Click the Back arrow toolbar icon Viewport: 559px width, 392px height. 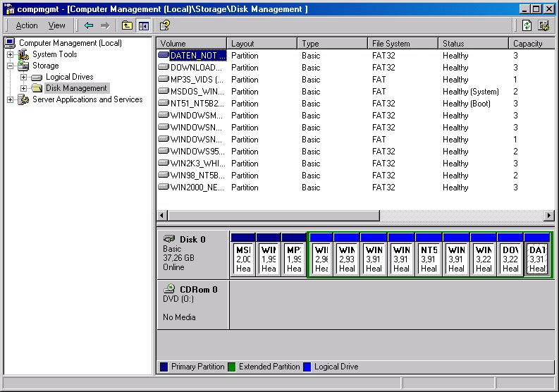[x=89, y=25]
